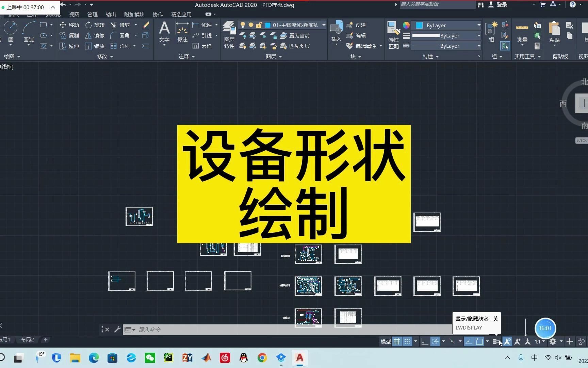588x368 pixels.
Task: Click the Stretch tool
Action: [x=69, y=46]
